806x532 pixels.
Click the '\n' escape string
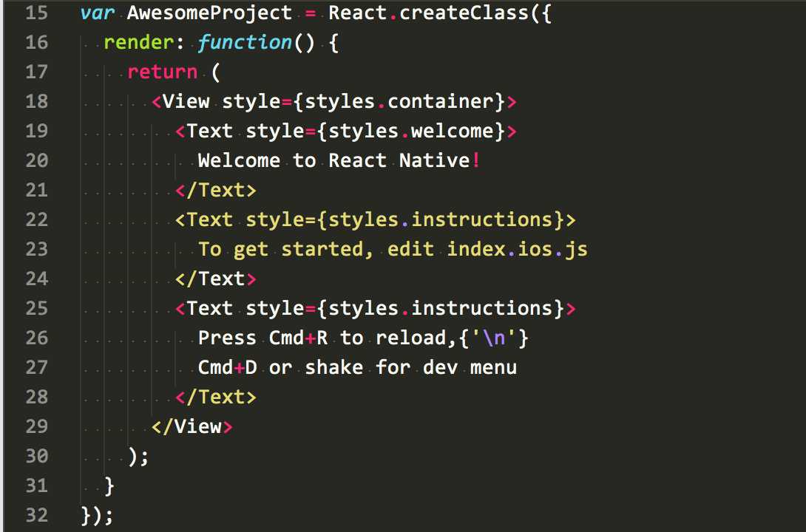(x=494, y=338)
